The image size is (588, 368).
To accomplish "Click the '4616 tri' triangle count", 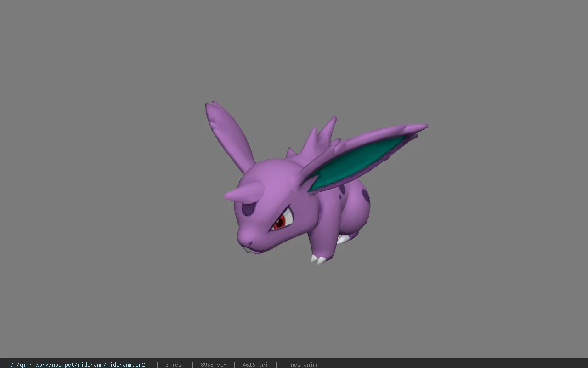I will (255, 365).
